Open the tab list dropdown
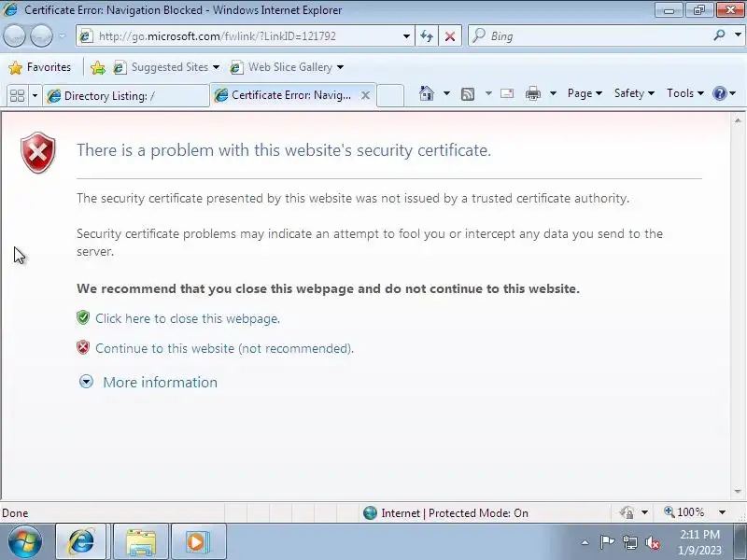The image size is (747, 560). point(35,95)
